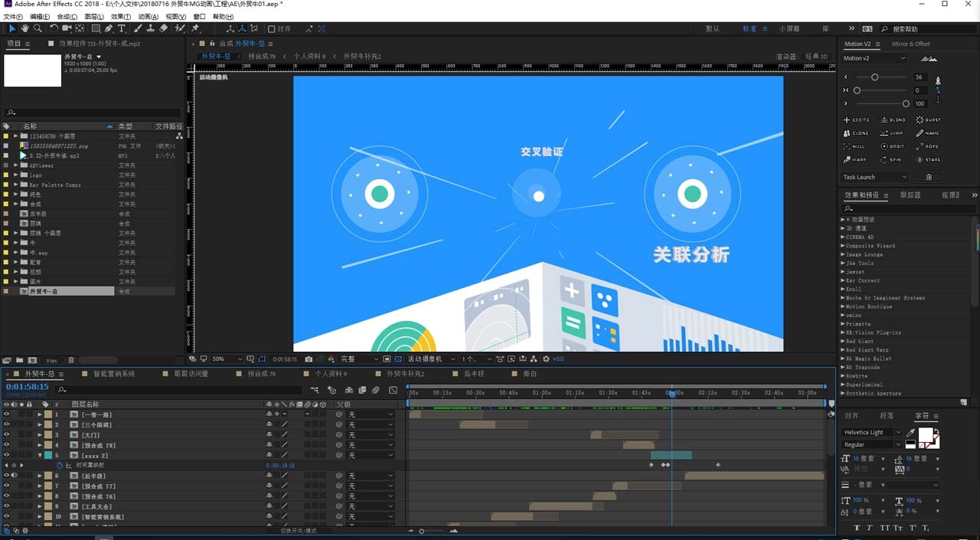Expand the ABViewer folder in Project panel
This screenshot has width=980, height=540.
click(16, 165)
